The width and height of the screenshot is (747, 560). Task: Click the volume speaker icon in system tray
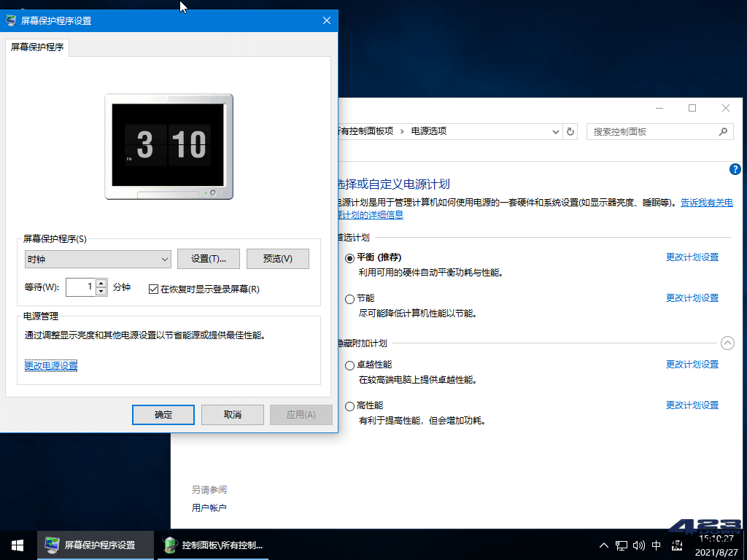coord(638,545)
